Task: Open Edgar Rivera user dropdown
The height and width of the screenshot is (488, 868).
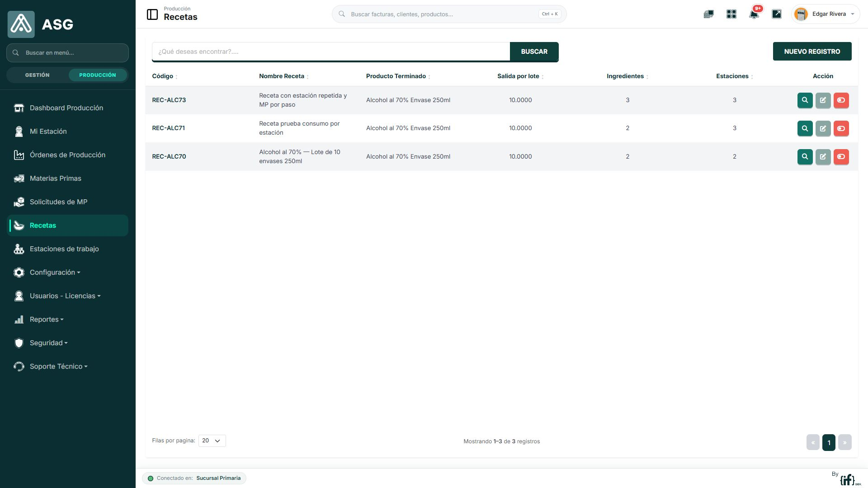Action: click(x=826, y=14)
